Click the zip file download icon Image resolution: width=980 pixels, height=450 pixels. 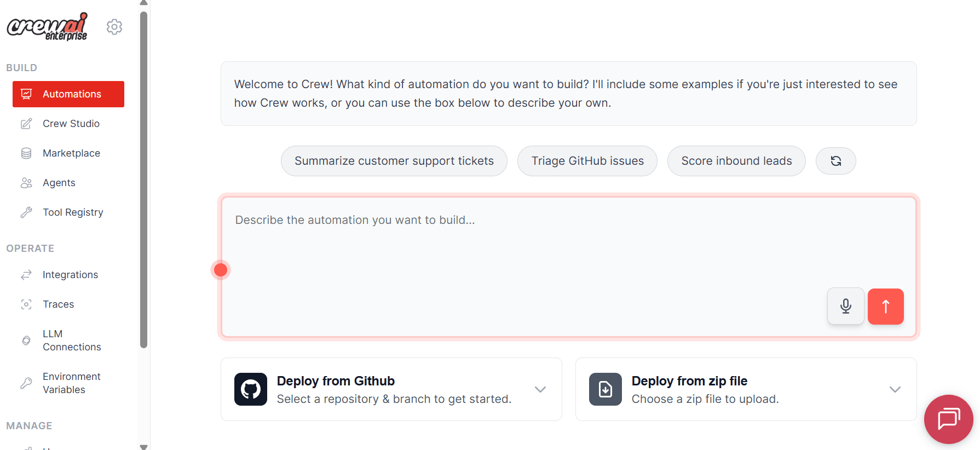pyautogui.click(x=606, y=389)
